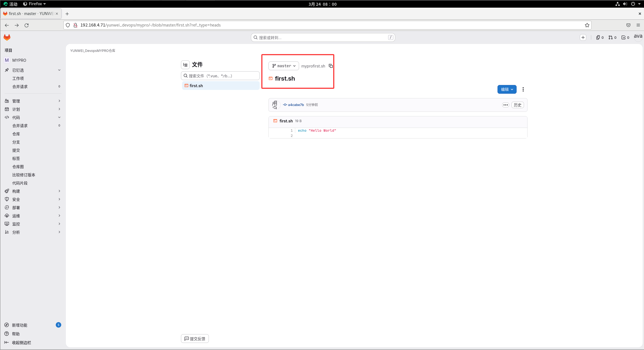
Task: Open 分支 branches in code menu
Action: coord(16,142)
